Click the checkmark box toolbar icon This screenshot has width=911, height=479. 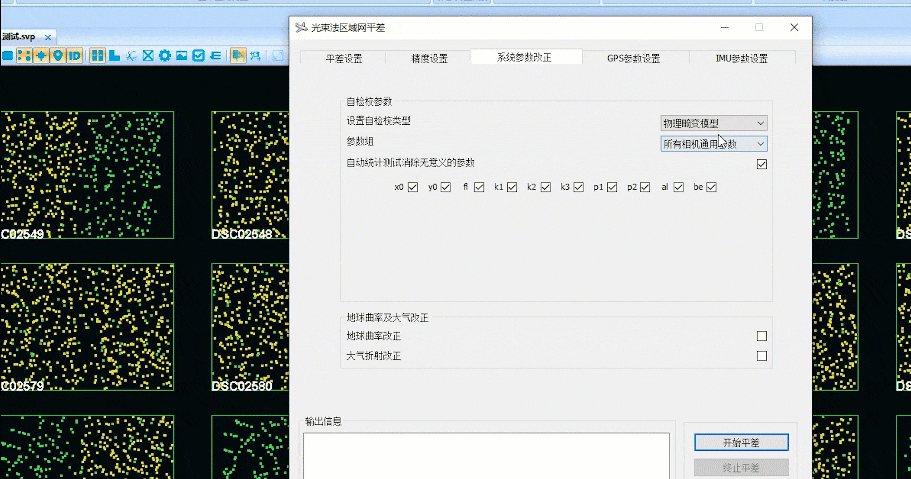pyautogui.click(x=198, y=55)
